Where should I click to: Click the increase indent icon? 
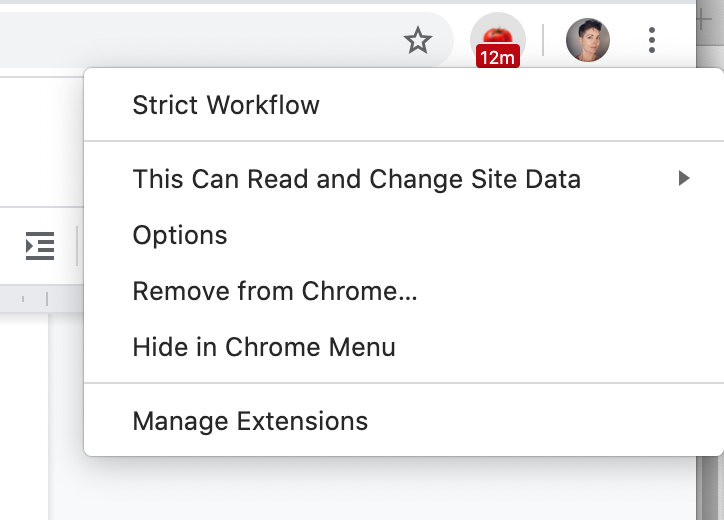[x=40, y=246]
